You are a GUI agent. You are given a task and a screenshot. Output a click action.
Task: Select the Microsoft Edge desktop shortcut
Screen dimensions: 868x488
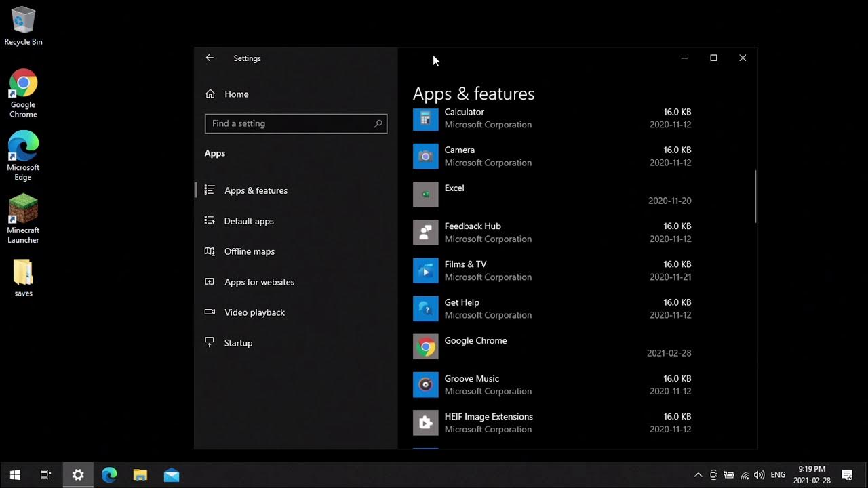pyautogui.click(x=23, y=156)
